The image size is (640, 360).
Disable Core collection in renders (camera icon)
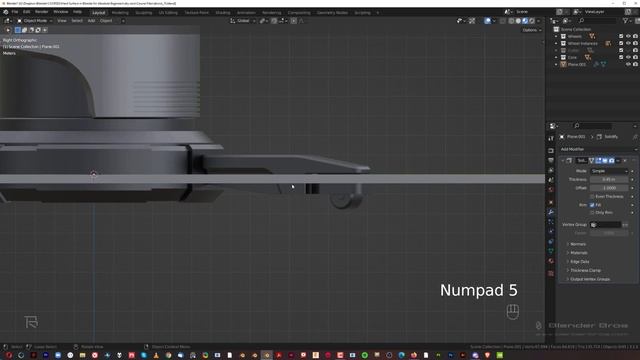[635, 58]
